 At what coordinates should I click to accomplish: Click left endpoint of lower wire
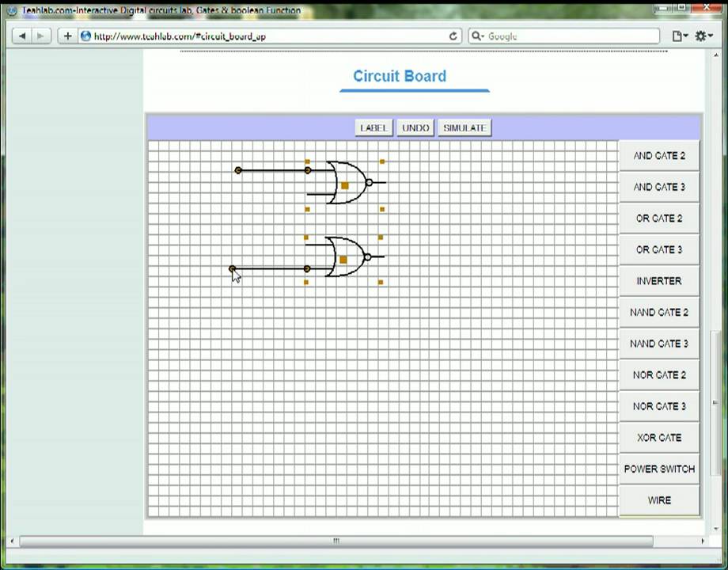[x=232, y=268]
